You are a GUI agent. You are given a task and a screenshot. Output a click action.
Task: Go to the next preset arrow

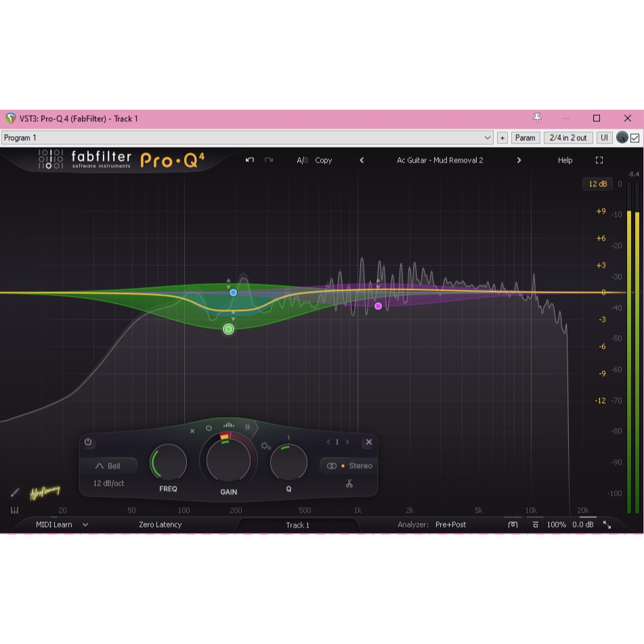coord(519,160)
